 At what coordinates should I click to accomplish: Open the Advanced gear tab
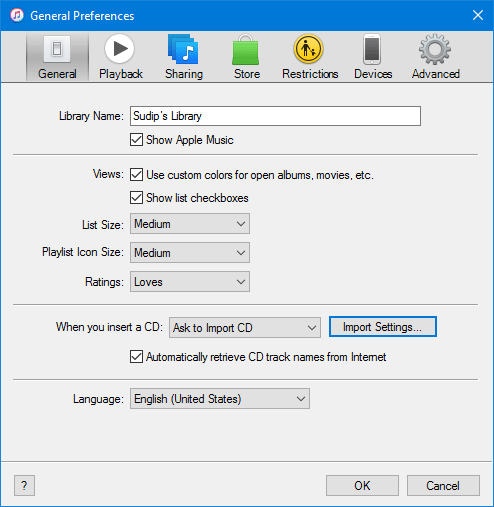pos(435,57)
